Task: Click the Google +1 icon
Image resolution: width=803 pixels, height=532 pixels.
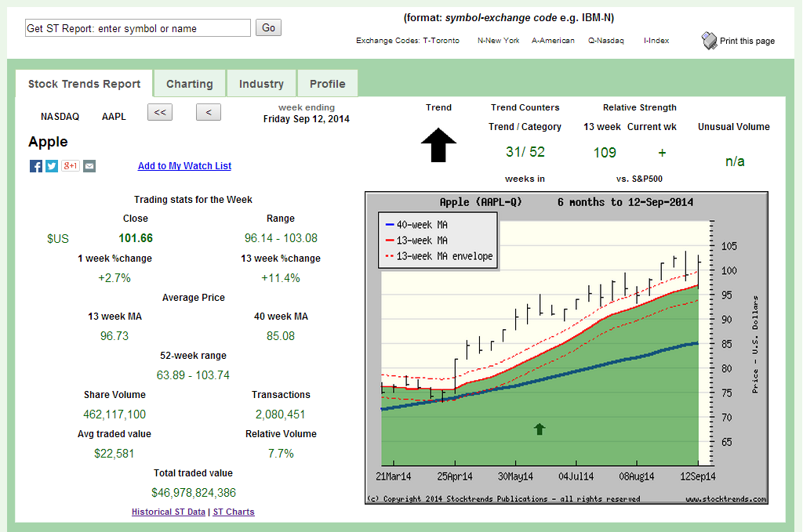Action: click(71, 166)
